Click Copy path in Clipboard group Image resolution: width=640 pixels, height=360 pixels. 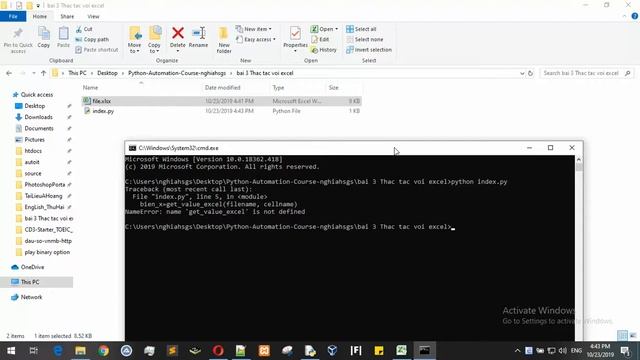click(x=92, y=40)
